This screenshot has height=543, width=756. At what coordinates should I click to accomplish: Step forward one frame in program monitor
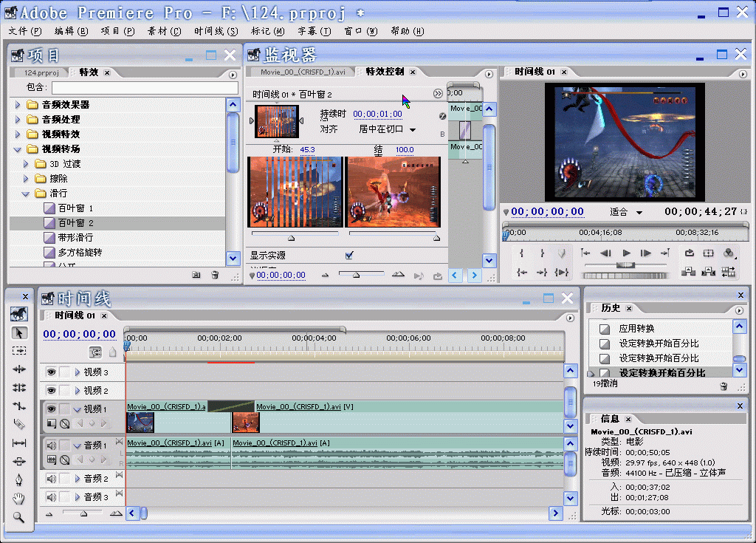(645, 253)
